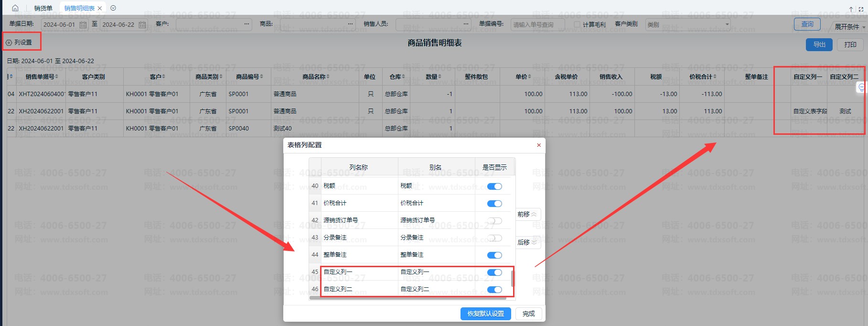The width and height of the screenshot is (868, 326).
Task: Click 前移 to move column forward
Action: click(527, 214)
